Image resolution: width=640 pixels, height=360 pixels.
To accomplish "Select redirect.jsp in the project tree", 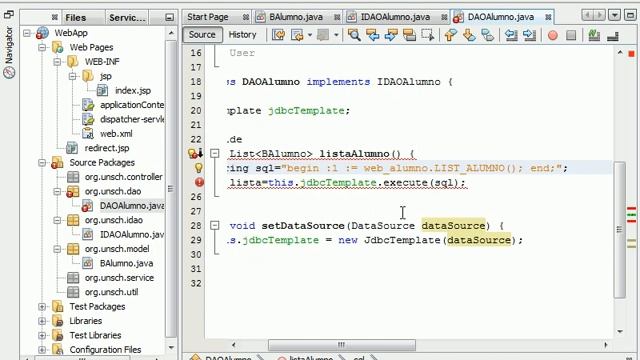I will [107, 148].
